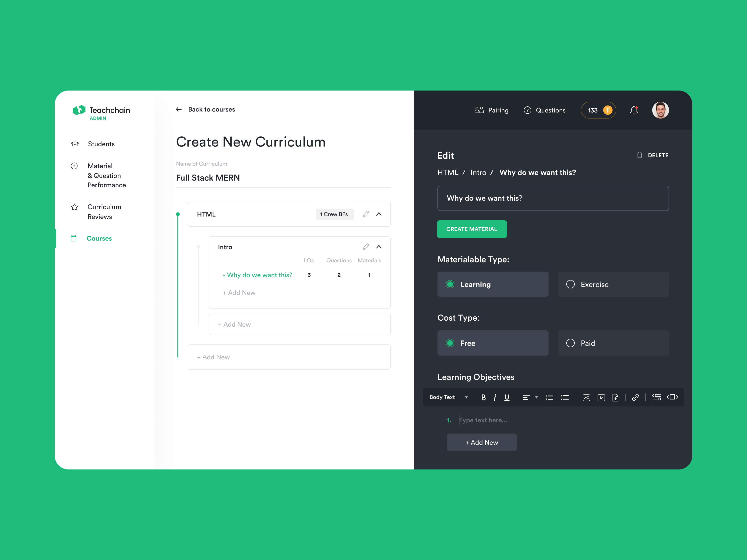747x560 pixels.
Task: Open the text alignment dropdown
Action: [x=536, y=398]
